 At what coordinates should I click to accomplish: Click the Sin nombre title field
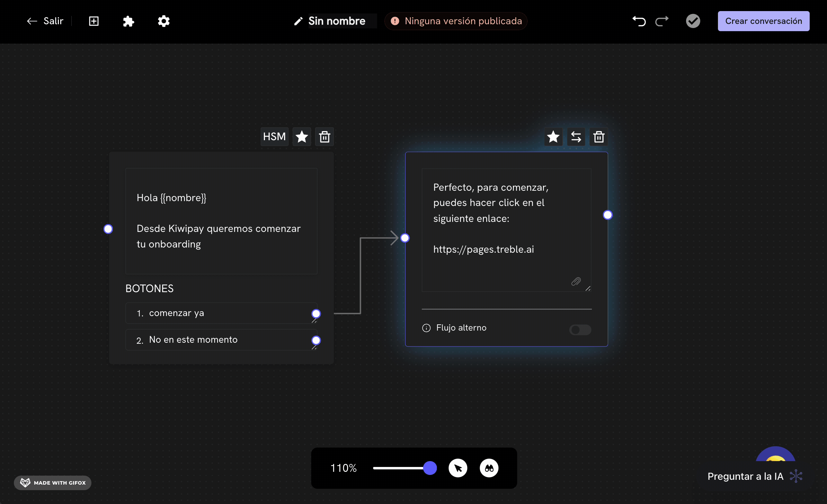337,21
